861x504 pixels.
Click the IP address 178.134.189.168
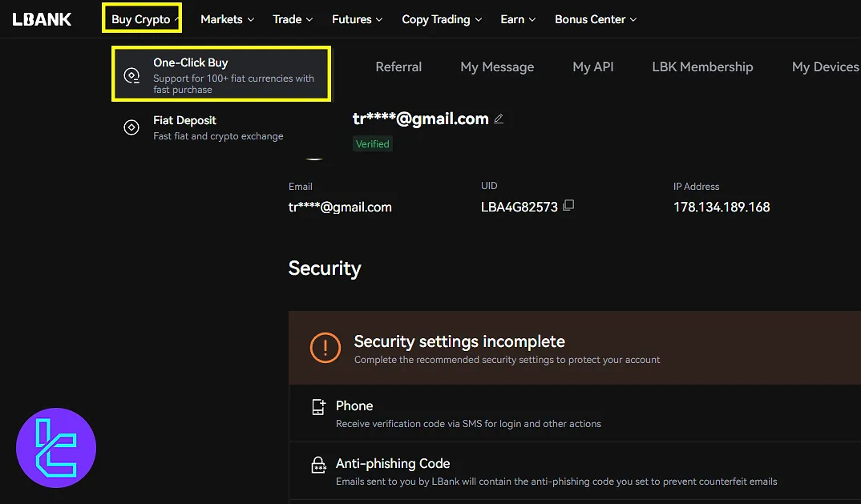coord(722,207)
